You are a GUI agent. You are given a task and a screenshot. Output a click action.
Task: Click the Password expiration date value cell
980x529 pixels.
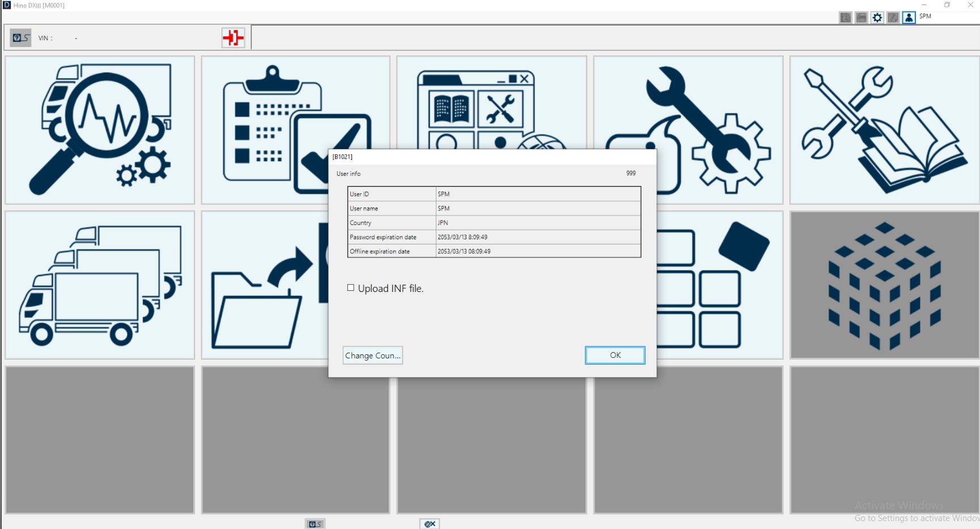pyautogui.click(x=537, y=237)
